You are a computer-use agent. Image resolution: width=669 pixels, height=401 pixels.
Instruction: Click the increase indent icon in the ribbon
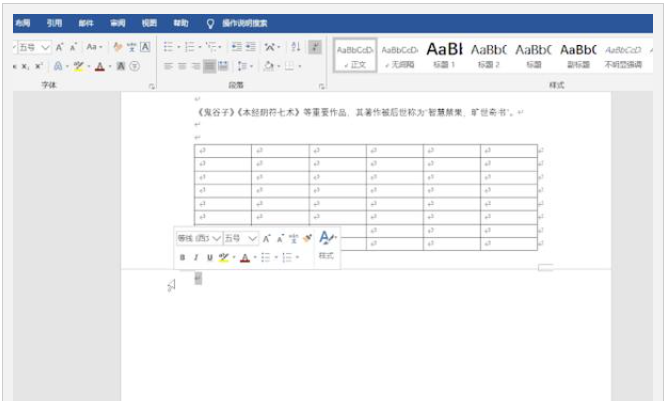[x=251, y=47]
